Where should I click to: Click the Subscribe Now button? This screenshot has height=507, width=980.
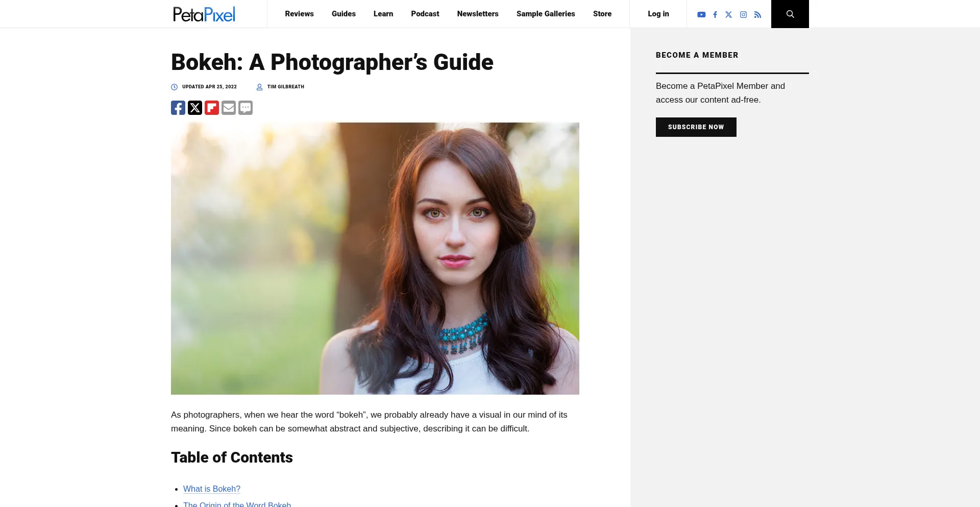click(x=696, y=127)
